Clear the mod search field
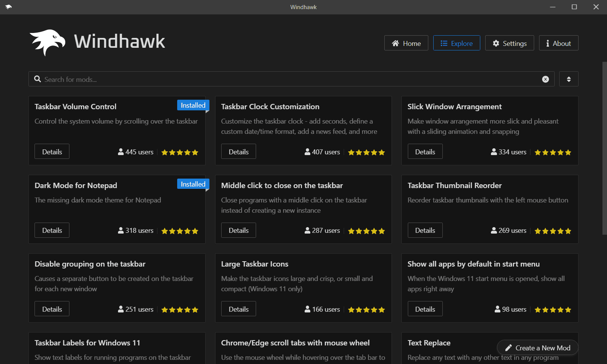The image size is (607, 364). click(546, 79)
